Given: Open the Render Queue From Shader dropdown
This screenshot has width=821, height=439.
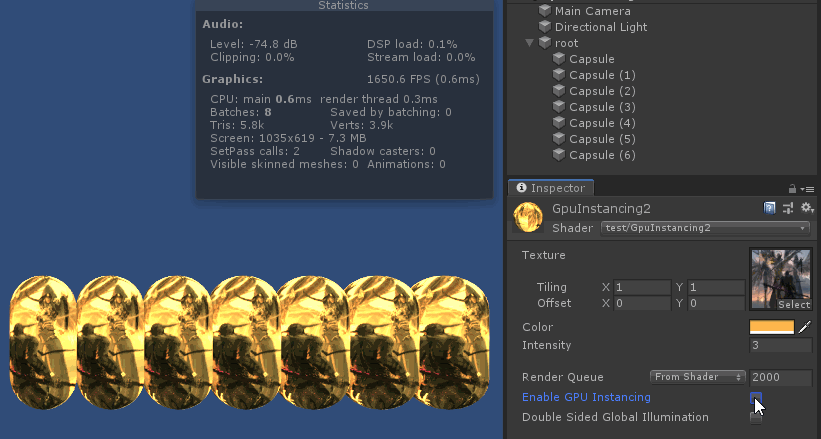Looking at the screenshot, I should coord(697,377).
